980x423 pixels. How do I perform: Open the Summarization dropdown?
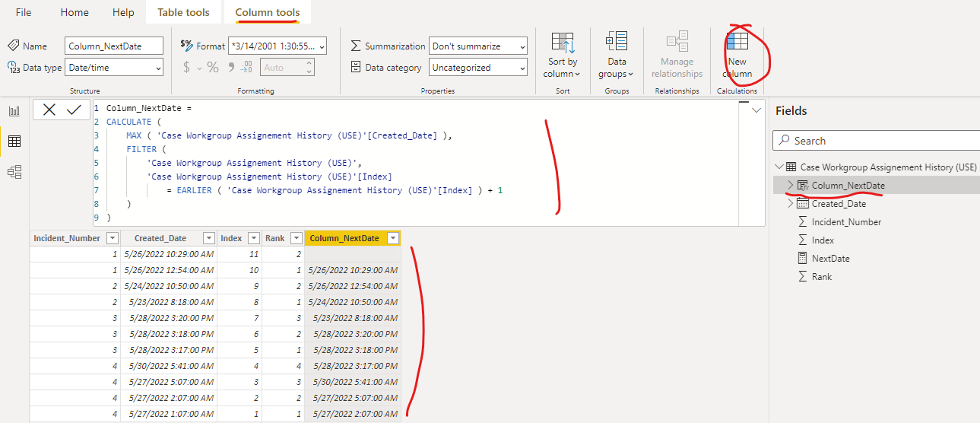click(x=477, y=46)
